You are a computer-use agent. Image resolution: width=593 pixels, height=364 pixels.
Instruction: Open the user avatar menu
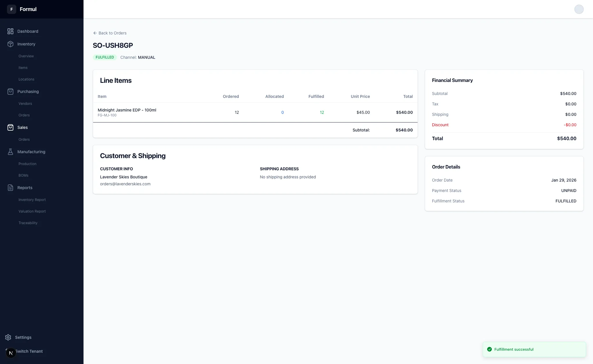(579, 9)
